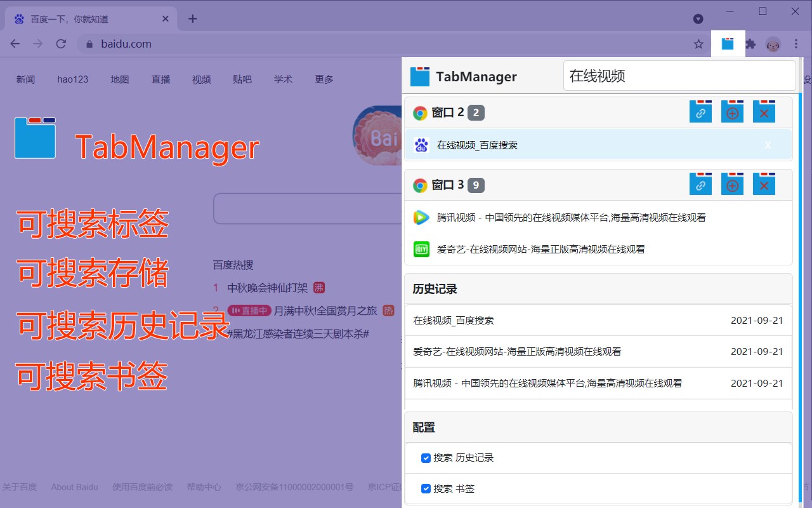Reload the baidu.com page
This screenshot has width=812, height=508.
[61, 44]
